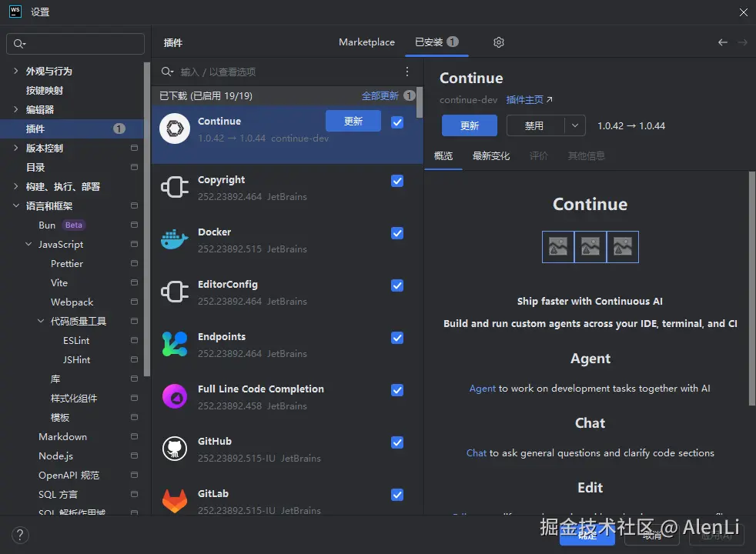Click the update count badge next to 全部更新
Image resolution: width=756 pixels, height=554 pixels.
(x=409, y=95)
